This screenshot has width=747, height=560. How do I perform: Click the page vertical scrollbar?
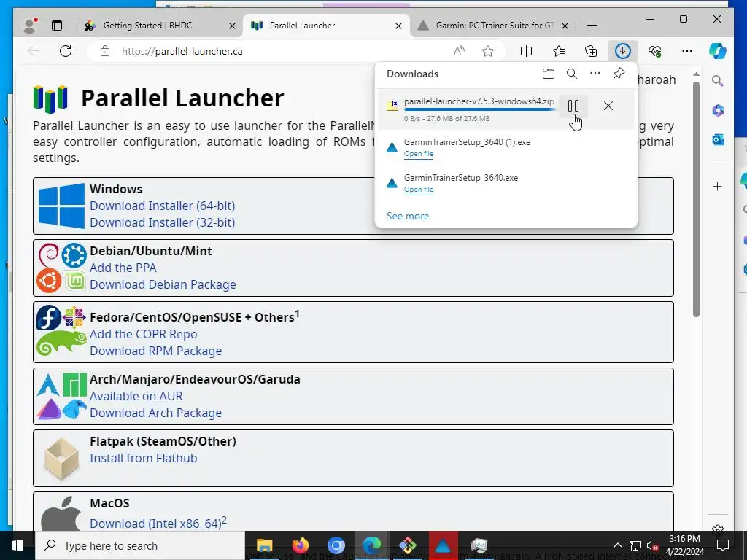point(696,200)
